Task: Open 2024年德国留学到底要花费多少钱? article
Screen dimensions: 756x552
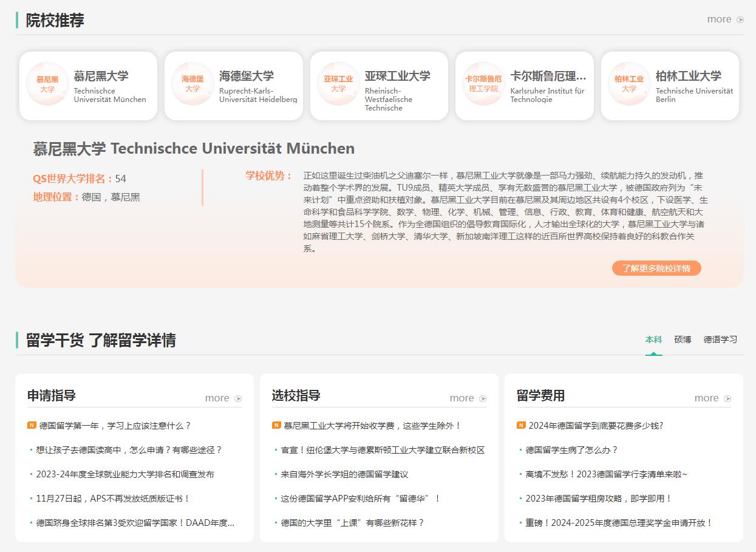Action: pos(596,426)
